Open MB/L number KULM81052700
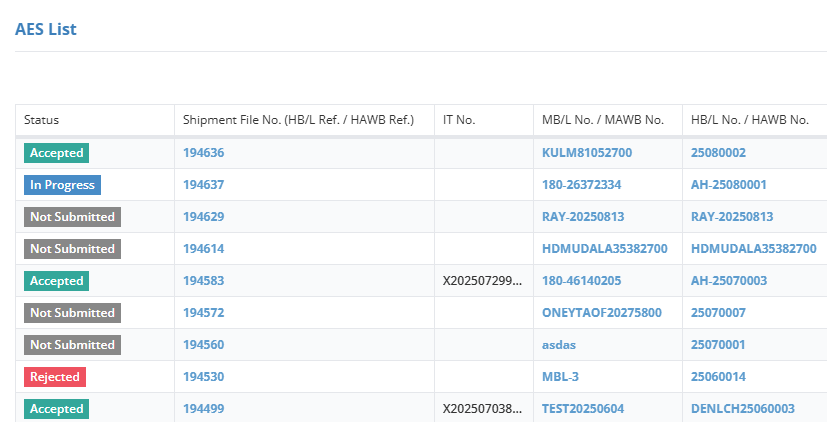 coord(587,153)
